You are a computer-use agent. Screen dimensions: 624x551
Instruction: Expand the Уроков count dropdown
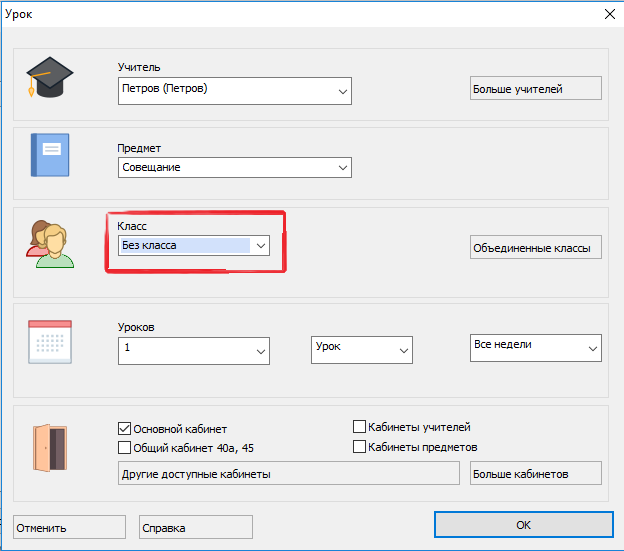click(193, 350)
